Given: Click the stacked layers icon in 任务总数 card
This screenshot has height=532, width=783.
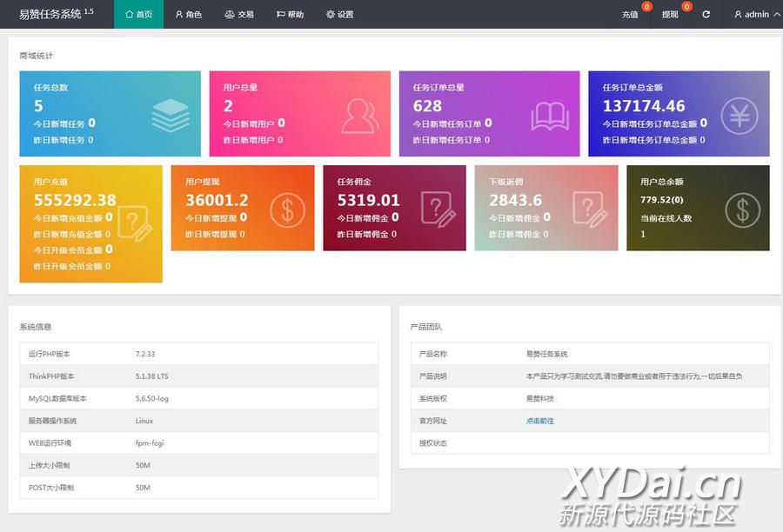Looking at the screenshot, I should pyautogui.click(x=170, y=115).
